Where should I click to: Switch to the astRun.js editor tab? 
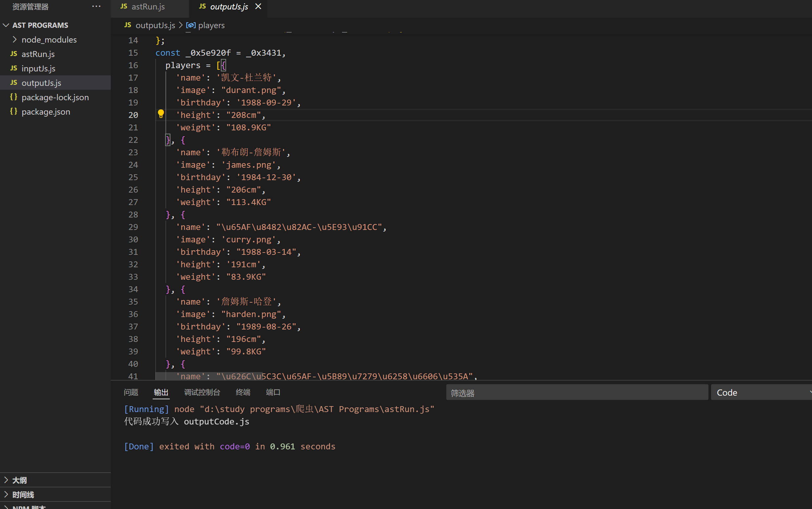point(148,7)
